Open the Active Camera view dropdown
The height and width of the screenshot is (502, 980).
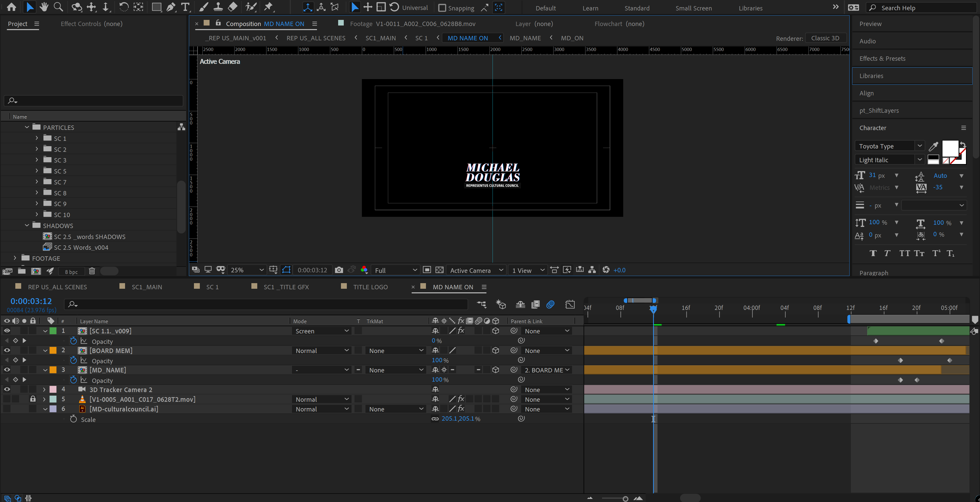tap(476, 270)
